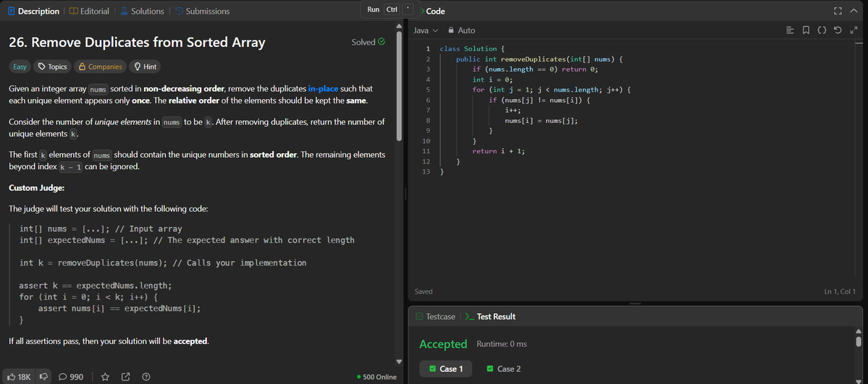The image size is (868, 384).
Task: Click the Run button
Action: 373,9
